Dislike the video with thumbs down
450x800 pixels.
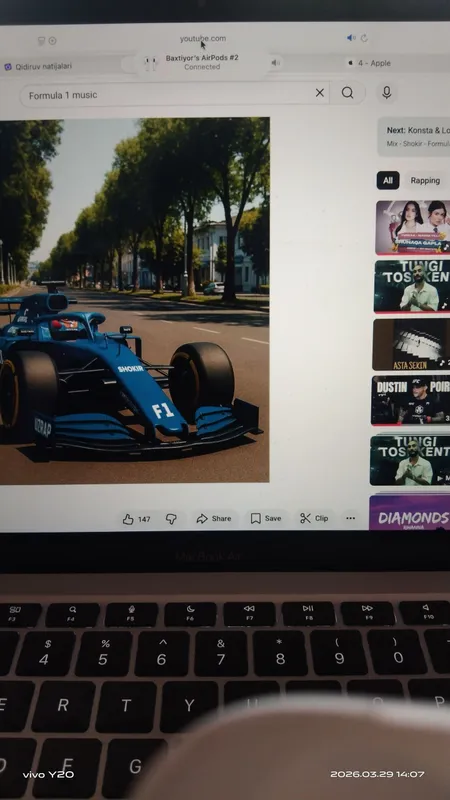click(x=171, y=519)
